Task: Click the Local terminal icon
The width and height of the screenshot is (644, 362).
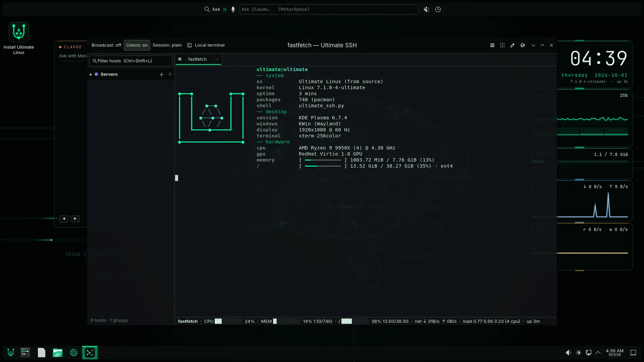Action: tap(190, 45)
